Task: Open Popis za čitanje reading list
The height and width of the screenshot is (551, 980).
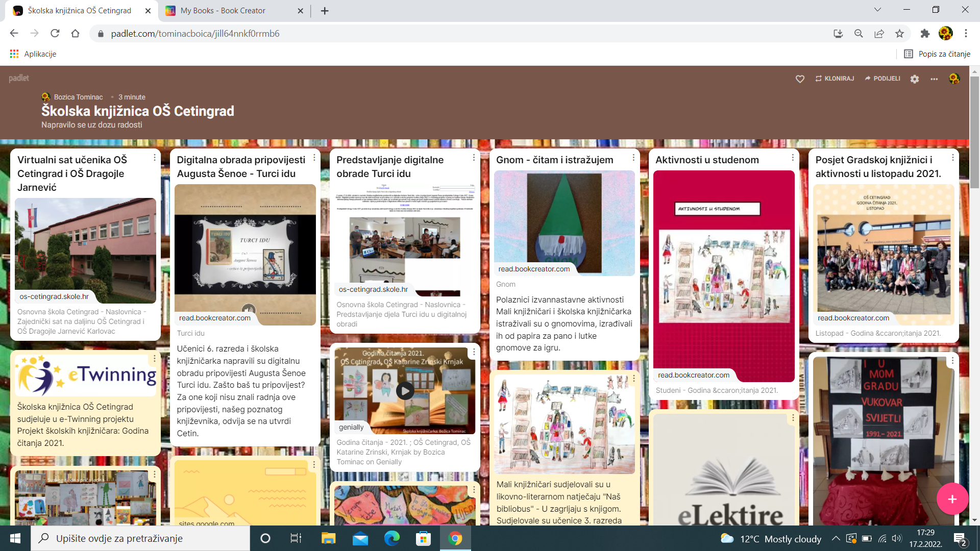Action: pyautogui.click(x=937, y=54)
